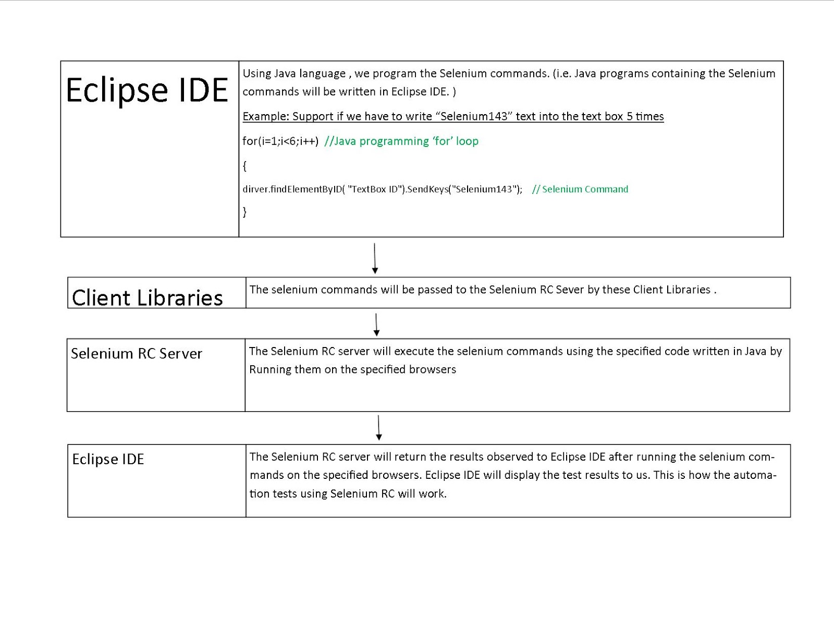Click the "commands will be written in Eclipse IDE." line

tap(349, 92)
